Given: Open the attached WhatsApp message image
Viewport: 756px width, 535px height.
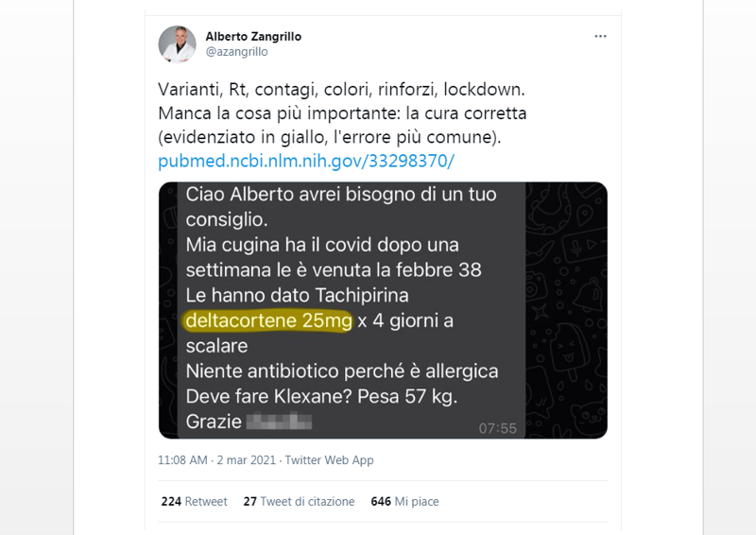Looking at the screenshot, I should pos(383,310).
